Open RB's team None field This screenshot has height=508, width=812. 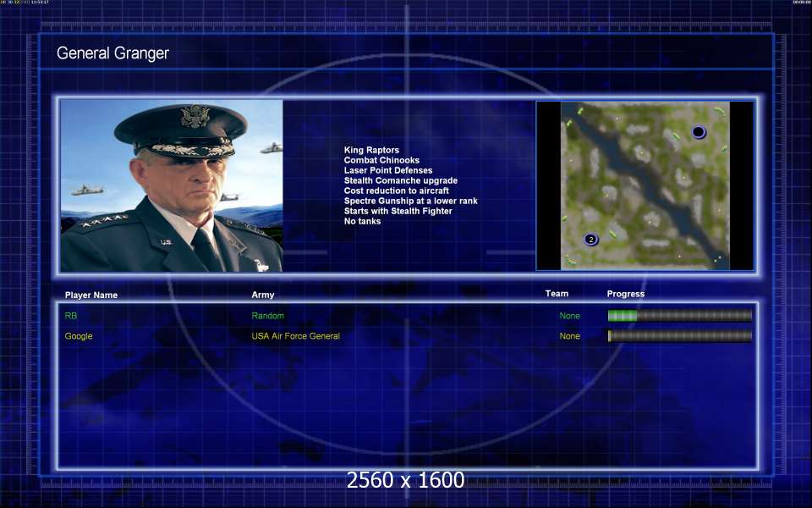point(569,316)
